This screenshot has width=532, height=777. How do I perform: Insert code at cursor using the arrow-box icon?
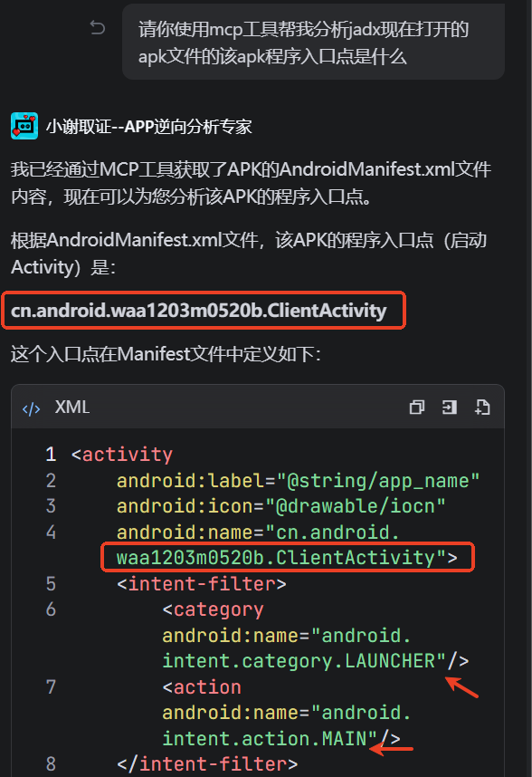(x=449, y=408)
